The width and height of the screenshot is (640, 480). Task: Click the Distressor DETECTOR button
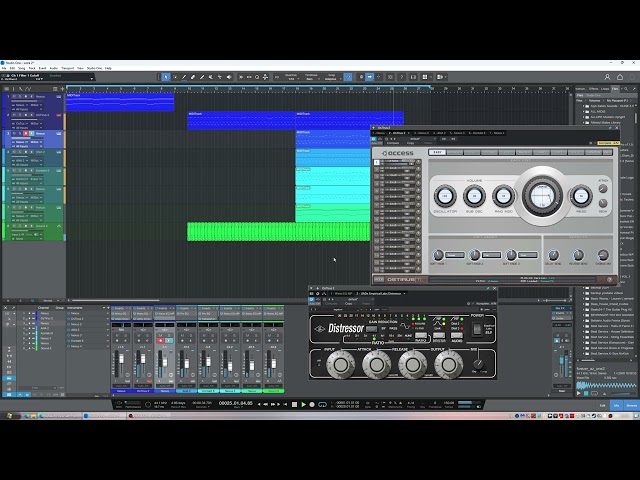439,336
